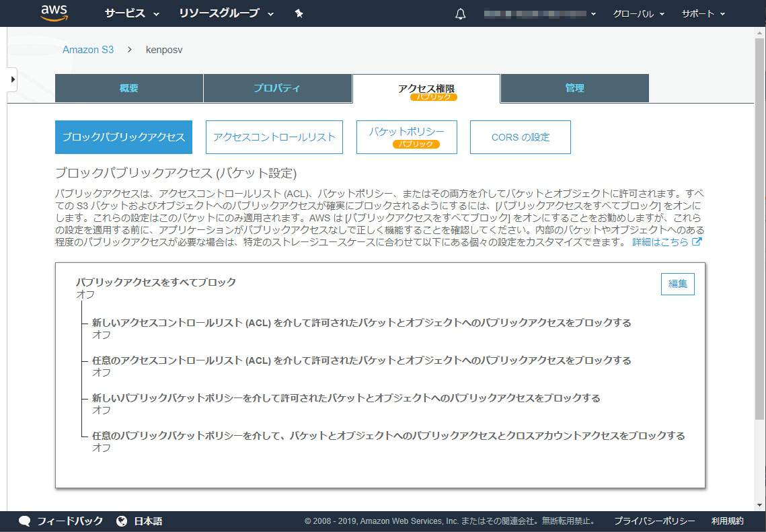Select the アクセス権限 tab
This screenshot has width=766, height=532.
pyautogui.click(x=426, y=89)
